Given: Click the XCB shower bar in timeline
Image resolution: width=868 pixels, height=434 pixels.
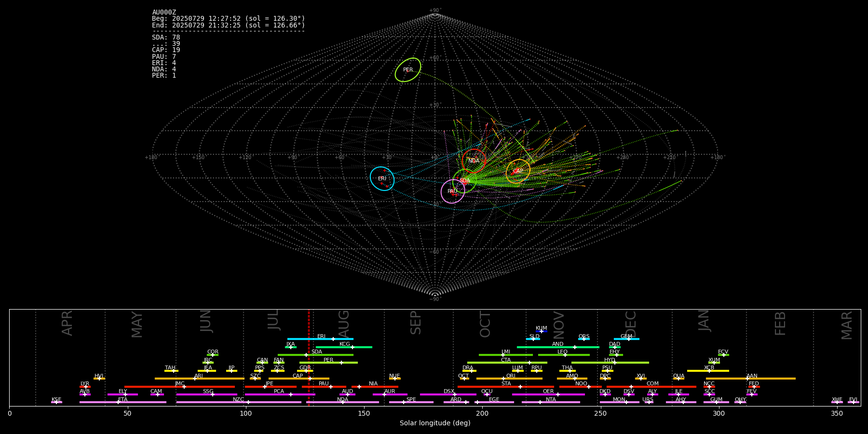Looking at the screenshot, I should coord(708,371).
